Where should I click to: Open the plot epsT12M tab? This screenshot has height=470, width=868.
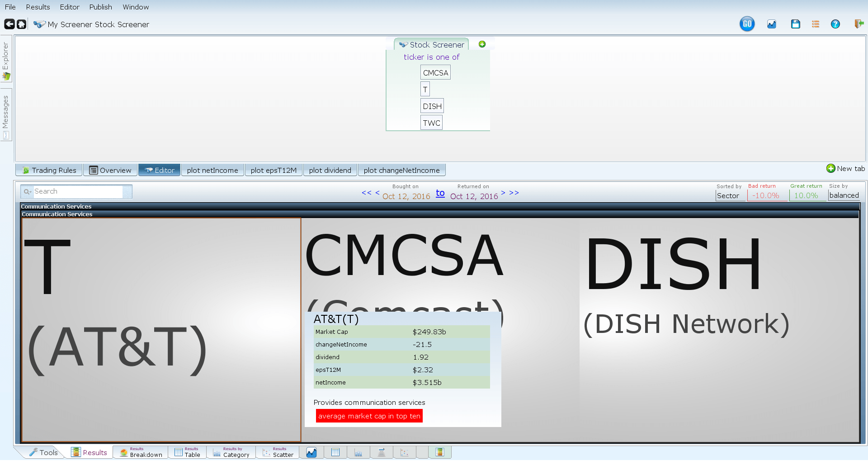pos(274,170)
